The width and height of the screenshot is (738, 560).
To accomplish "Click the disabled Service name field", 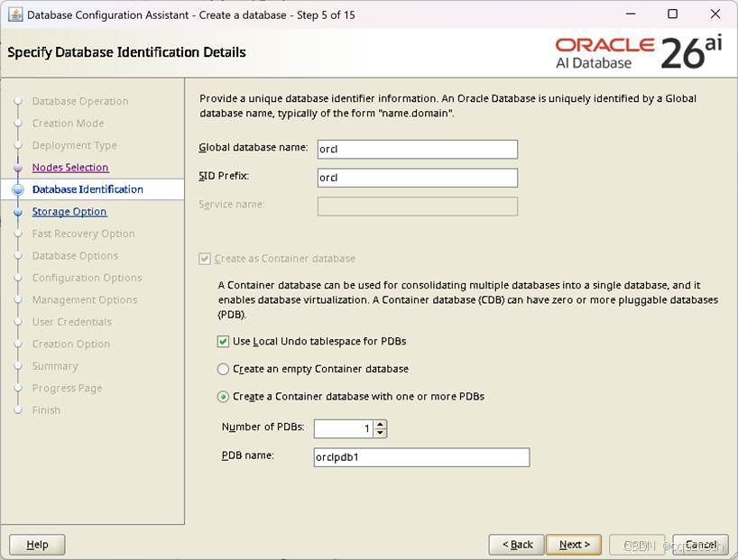I will point(418,207).
